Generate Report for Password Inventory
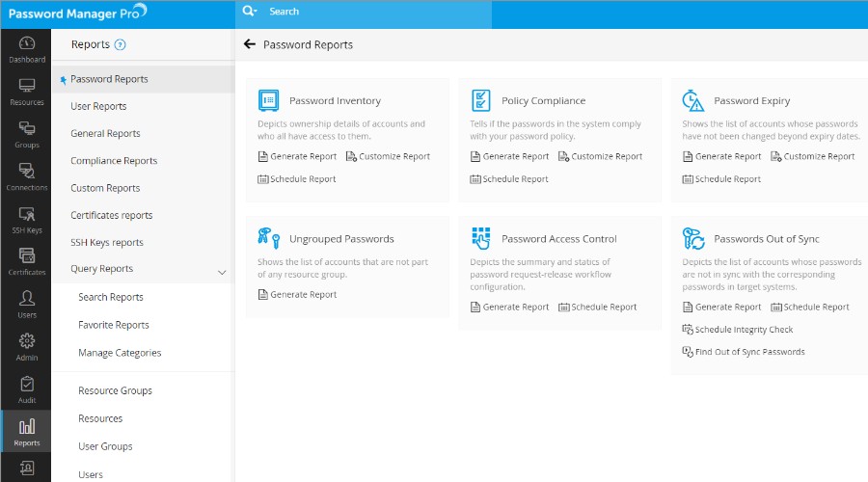Image resolution: width=868 pixels, height=482 pixels. (x=297, y=156)
